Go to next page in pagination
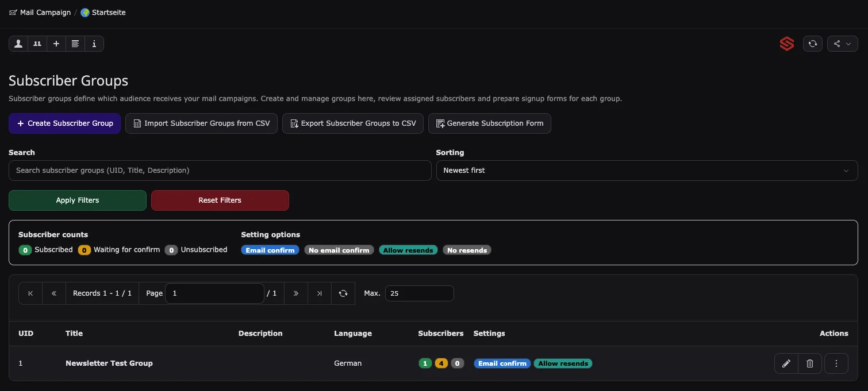Viewport: 868px width, 391px height. coord(296,293)
